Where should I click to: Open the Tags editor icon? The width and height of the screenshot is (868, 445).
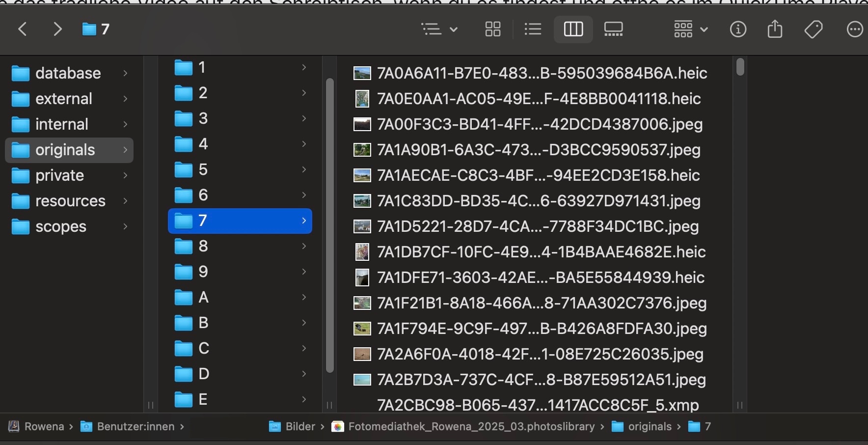(x=814, y=29)
